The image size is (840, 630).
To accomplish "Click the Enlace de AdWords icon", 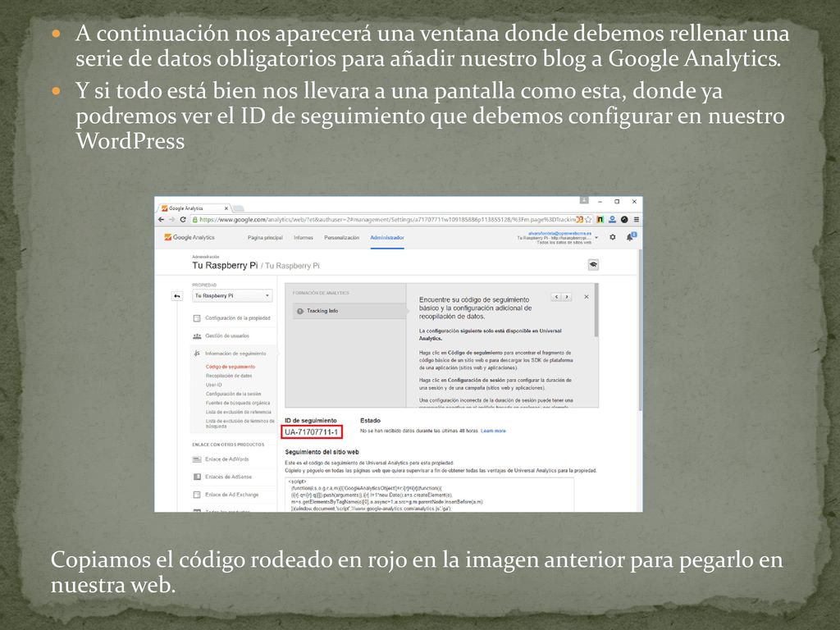I will pos(197,459).
